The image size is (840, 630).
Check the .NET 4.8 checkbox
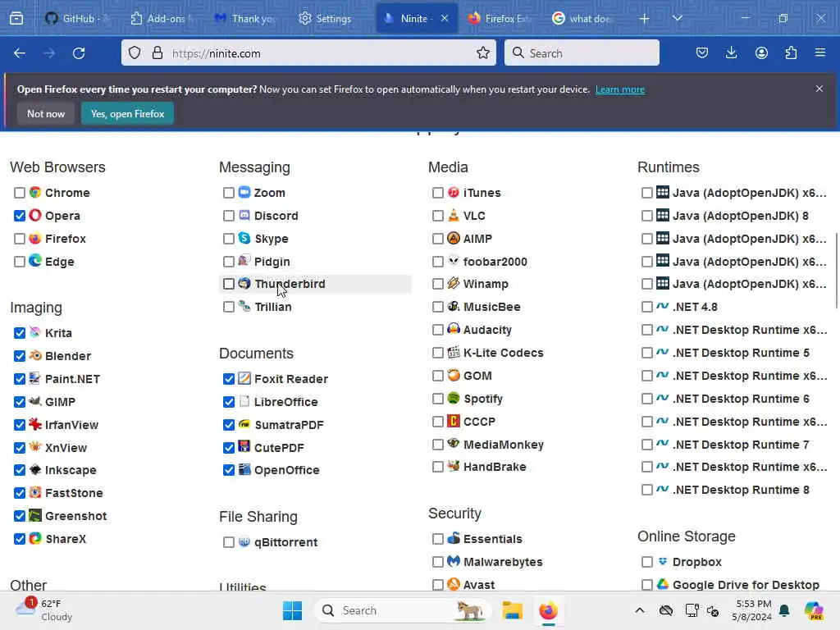647,307
